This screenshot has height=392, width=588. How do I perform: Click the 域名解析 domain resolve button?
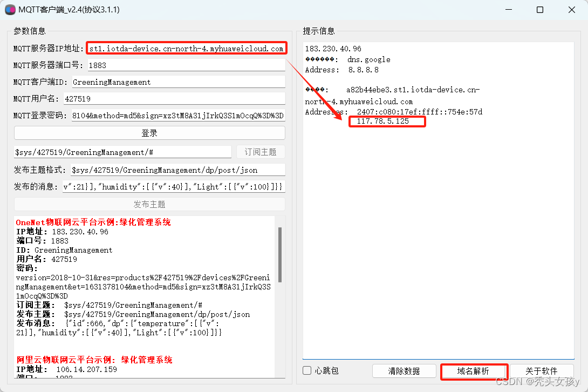pos(473,371)
